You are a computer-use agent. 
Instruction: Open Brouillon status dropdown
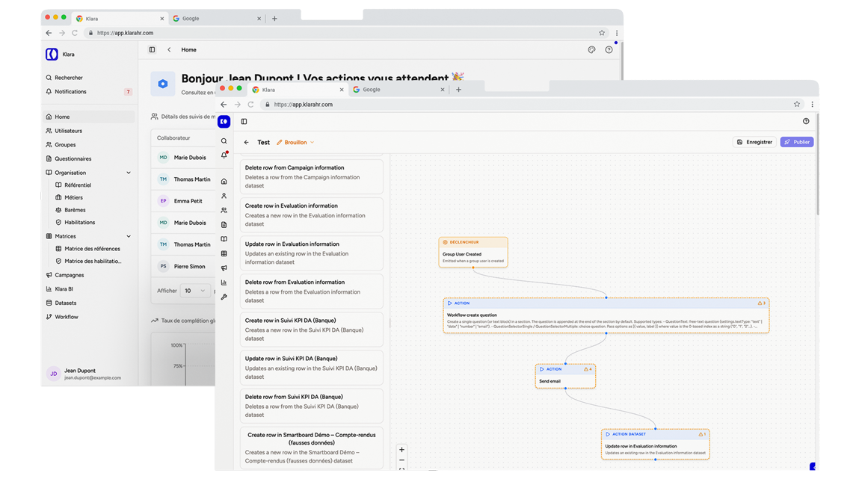click(x=295, y=142)
